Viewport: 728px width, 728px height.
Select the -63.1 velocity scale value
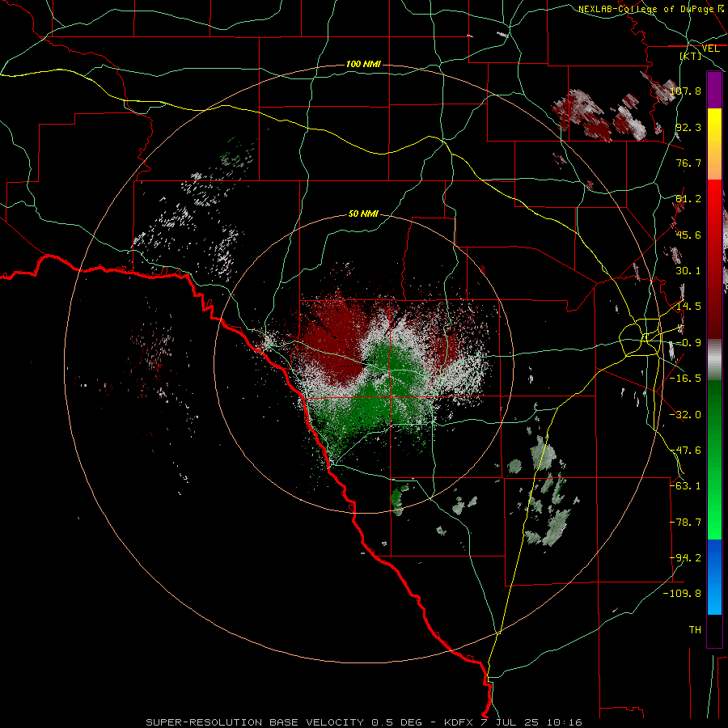point(685,486)
